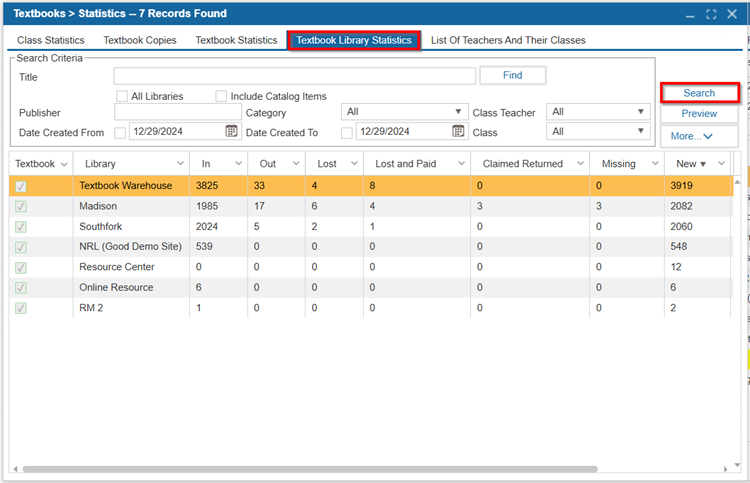This screenshot has height=483, width=750.
Task: Switch to the Textbook Statistics tab
Action: tap(236, 40)
